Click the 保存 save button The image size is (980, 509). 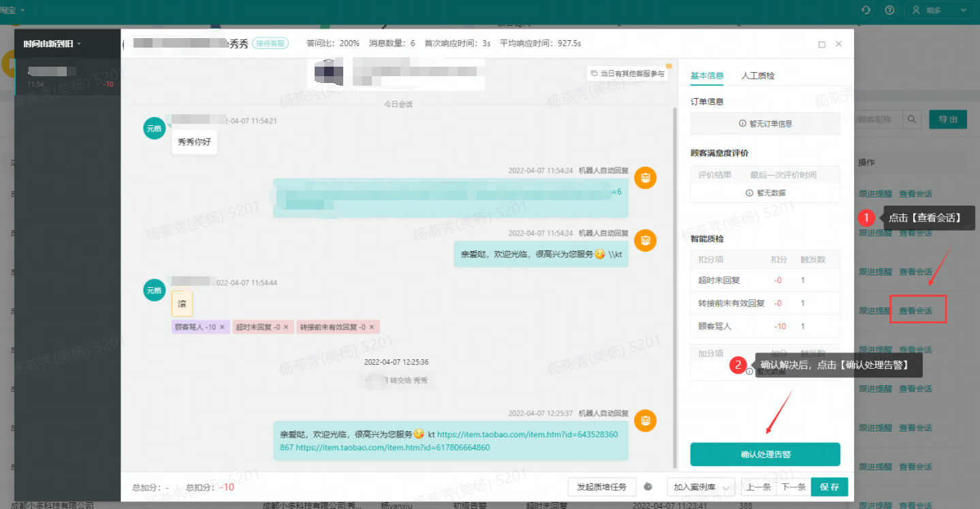click(829, 487)
